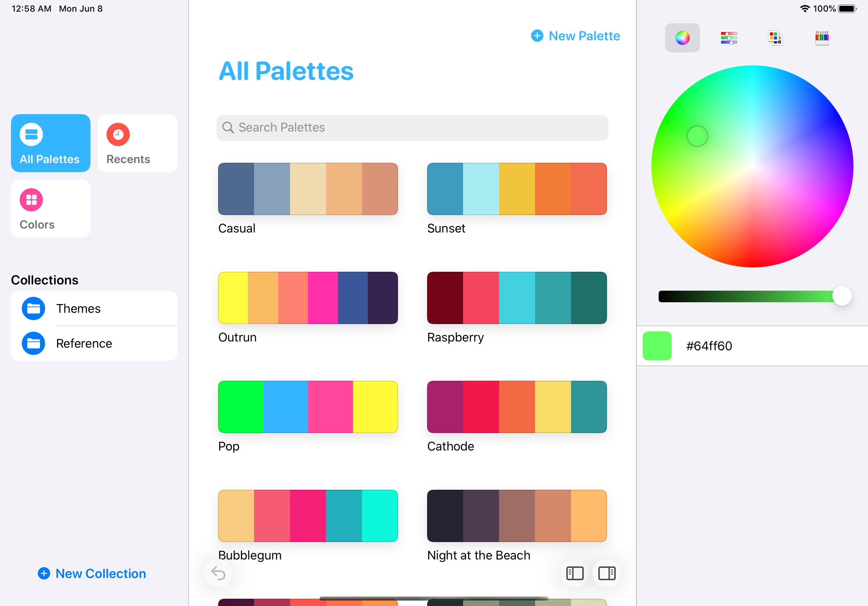Click the search magnifier icon
The height and width of the screenshot is (606, 868).
[228, 127]
